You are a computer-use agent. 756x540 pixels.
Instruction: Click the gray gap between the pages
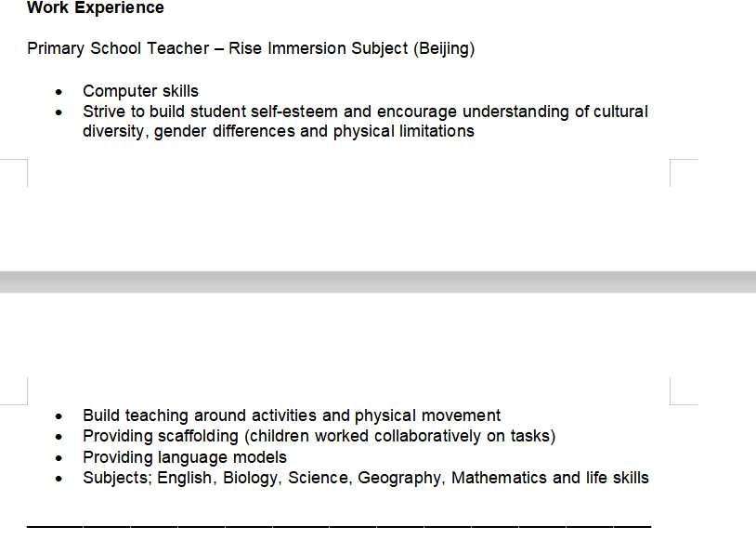(378, 282)
